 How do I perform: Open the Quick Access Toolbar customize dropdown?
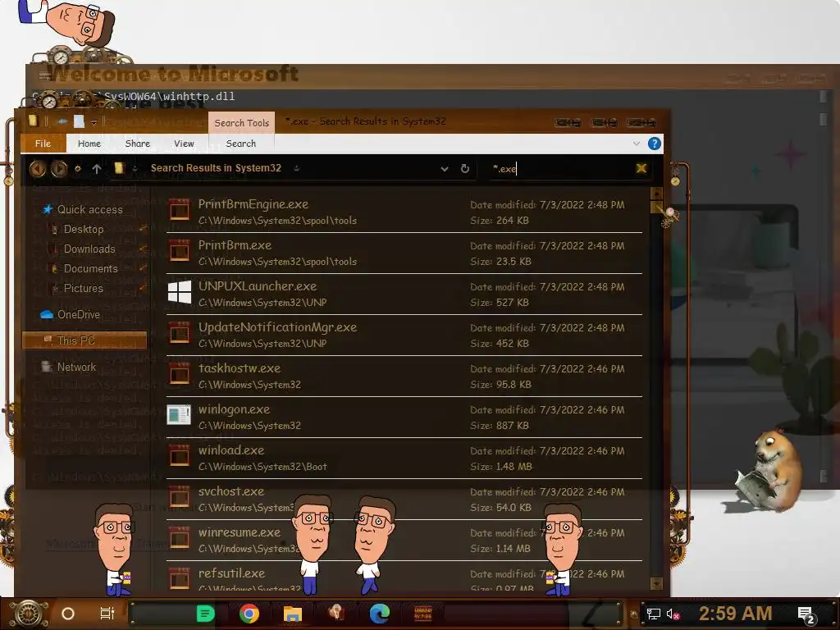[94, 122]
